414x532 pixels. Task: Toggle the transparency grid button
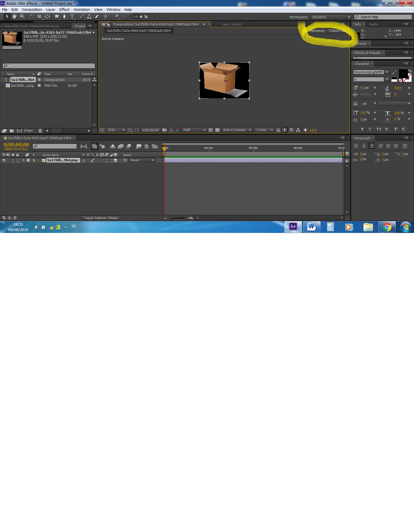217,130
